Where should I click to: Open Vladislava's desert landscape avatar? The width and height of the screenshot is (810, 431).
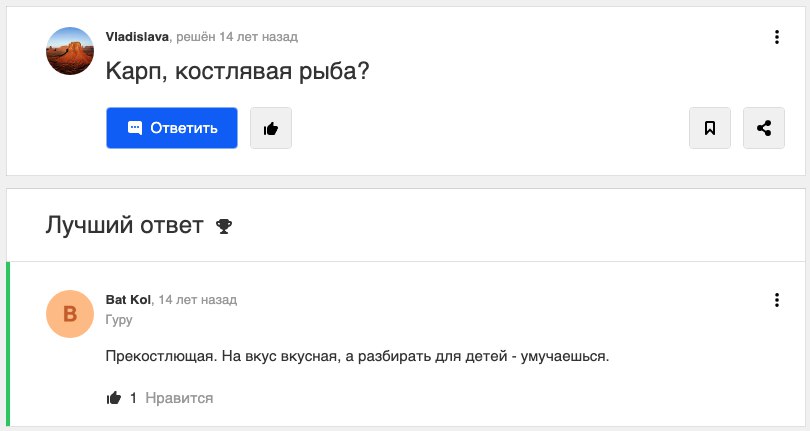click(70, 51)
